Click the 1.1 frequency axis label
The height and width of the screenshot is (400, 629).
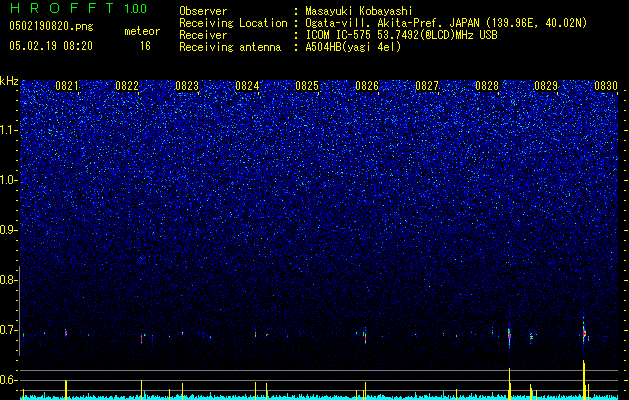click(8, 130)
